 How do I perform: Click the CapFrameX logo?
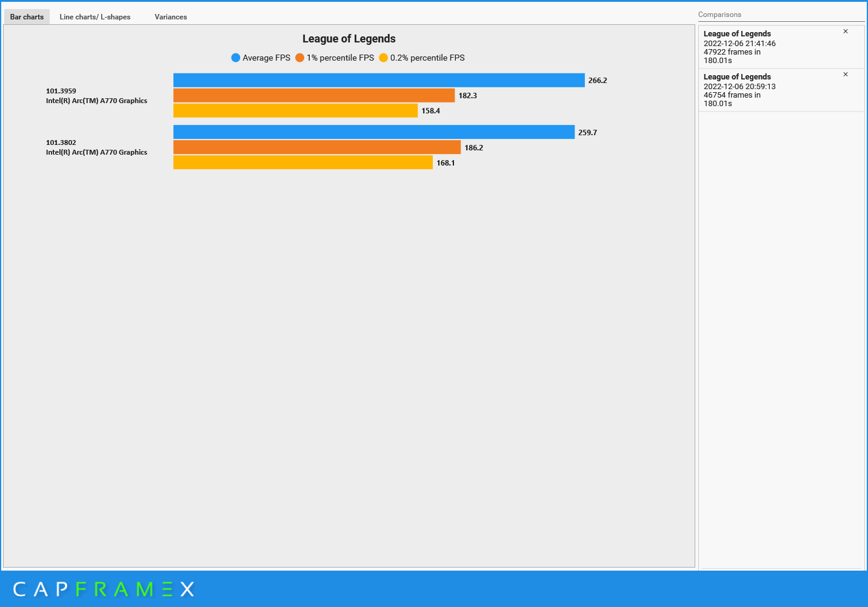104,589
